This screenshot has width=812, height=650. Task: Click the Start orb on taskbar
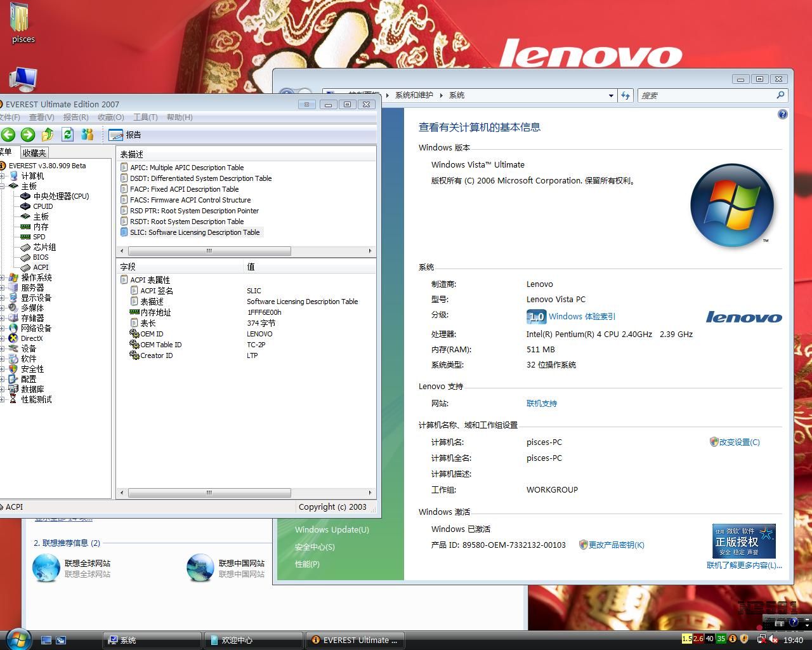[18, 638]
